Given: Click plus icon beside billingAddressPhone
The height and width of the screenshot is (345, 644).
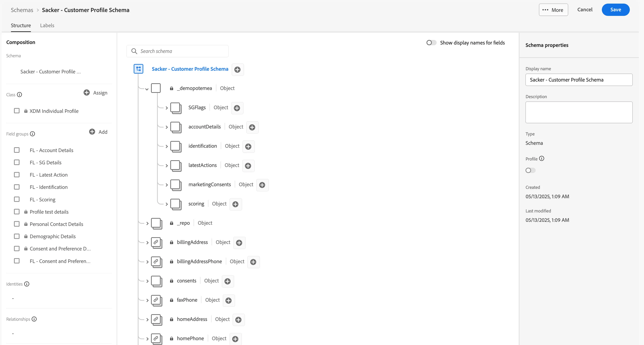Looking at the screenshot, I should (253, 262).
